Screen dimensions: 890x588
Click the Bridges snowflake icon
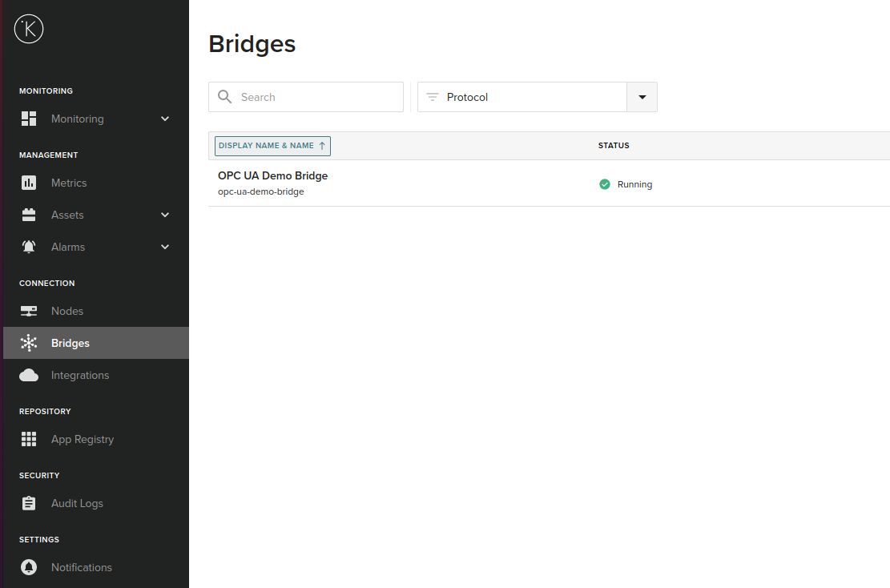tap(30, 343)
